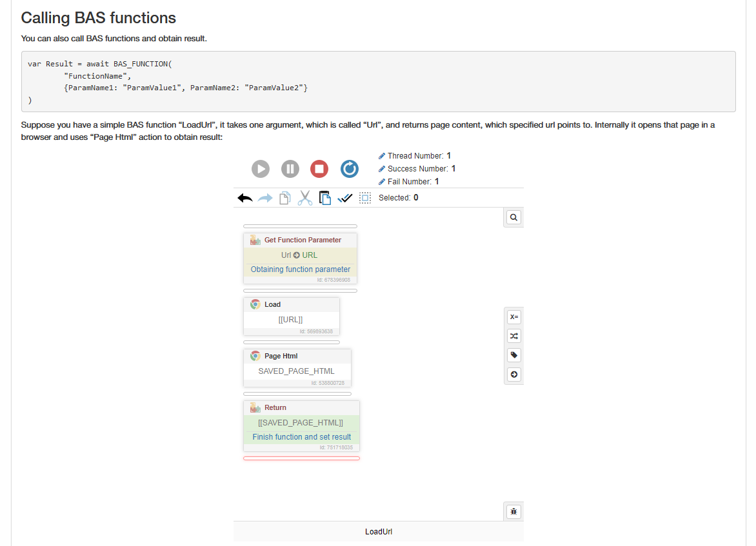This screenshot has width=756, height=546.
Task: Click the double checkmark select-all icon
Action: click(x=345, y=198)
